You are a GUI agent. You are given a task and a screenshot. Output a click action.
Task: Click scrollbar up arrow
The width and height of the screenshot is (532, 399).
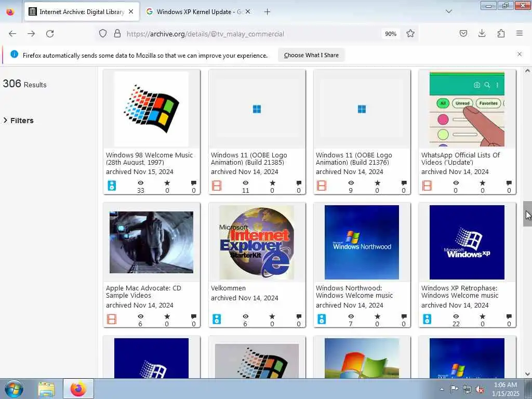527,71
